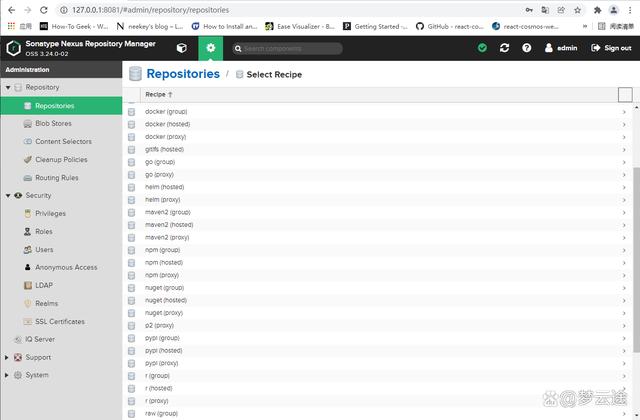The width and height of the screenshot is (640, 420).
Task: Select the Administration gear icon
Action: 211,48
